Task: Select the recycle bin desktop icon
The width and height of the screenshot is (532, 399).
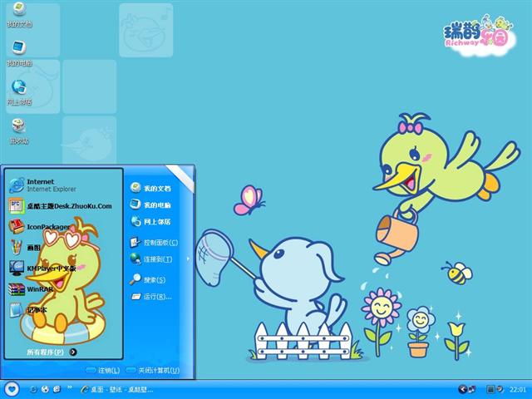Action: [x=19, y=131]
